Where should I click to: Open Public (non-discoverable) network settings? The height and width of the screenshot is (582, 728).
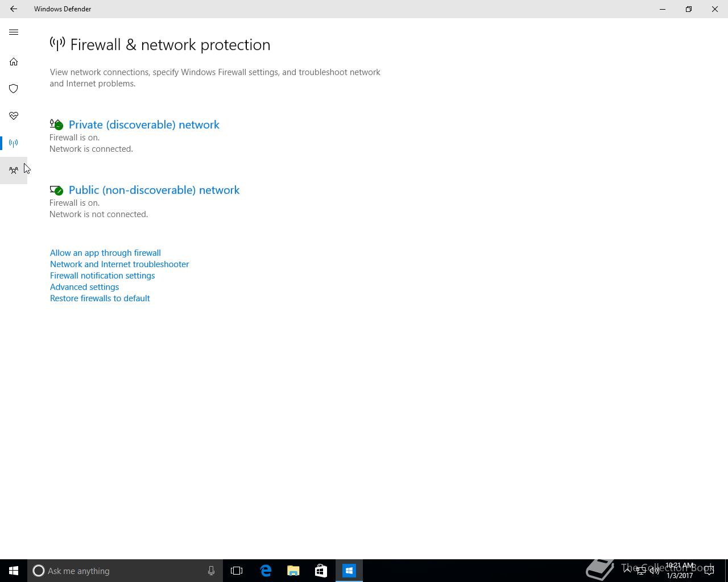click(x=154, y=190)
